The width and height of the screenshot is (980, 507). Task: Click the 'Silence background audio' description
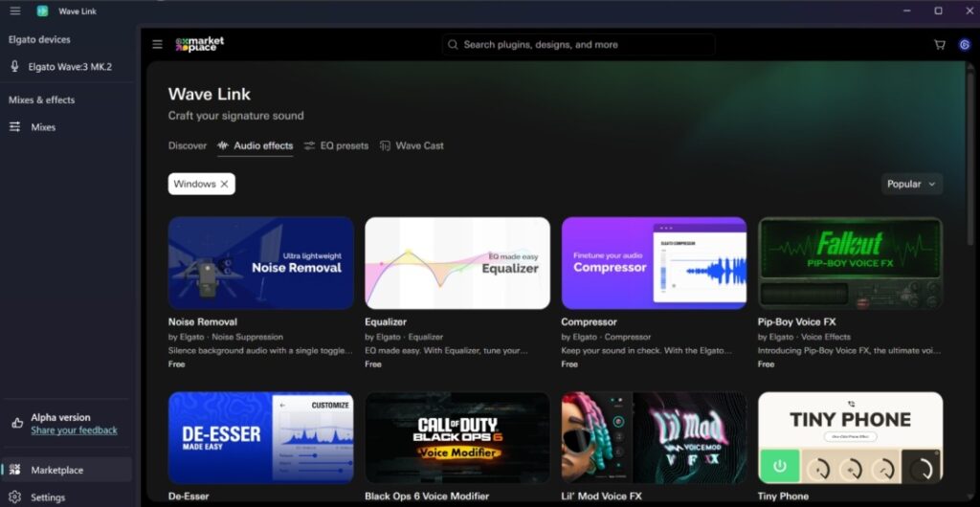(260, 350)
